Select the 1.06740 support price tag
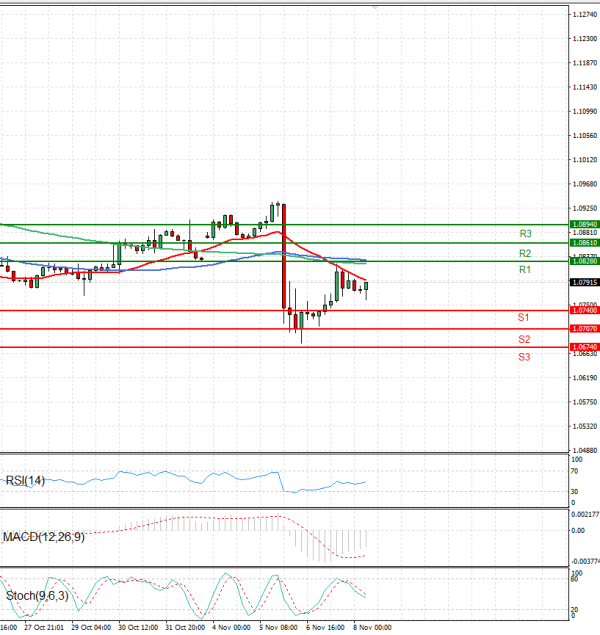This screenshot has width=600, height=635. pyautogui.click(x=585, y=347)
